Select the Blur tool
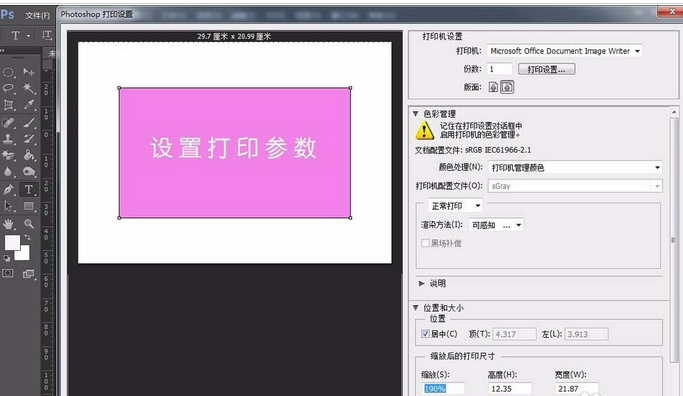 coord(8,172)
